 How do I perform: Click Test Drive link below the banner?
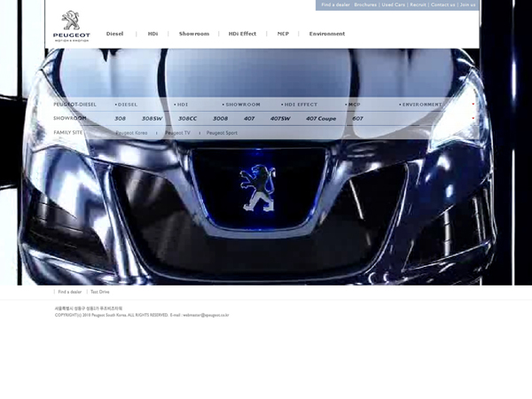click(x=100, y=292)
